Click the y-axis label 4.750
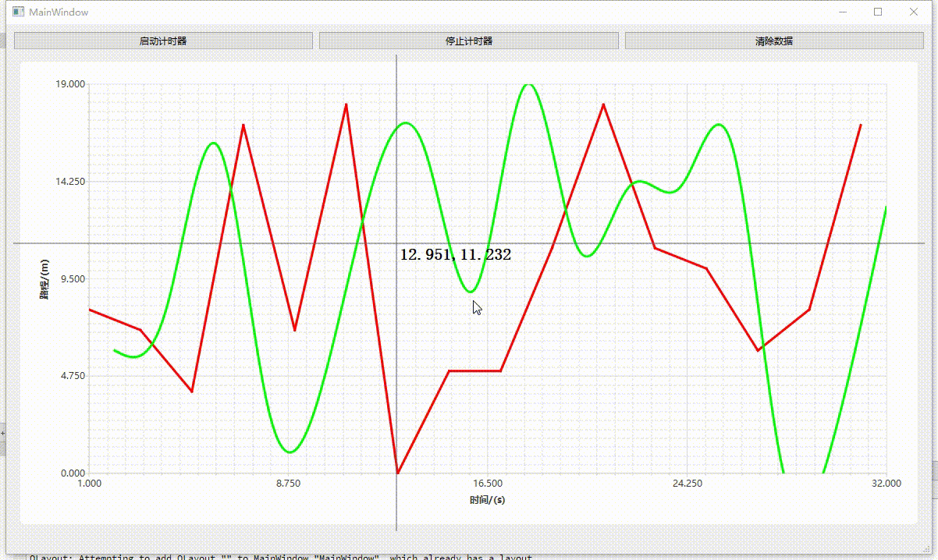 pos(73,376)
